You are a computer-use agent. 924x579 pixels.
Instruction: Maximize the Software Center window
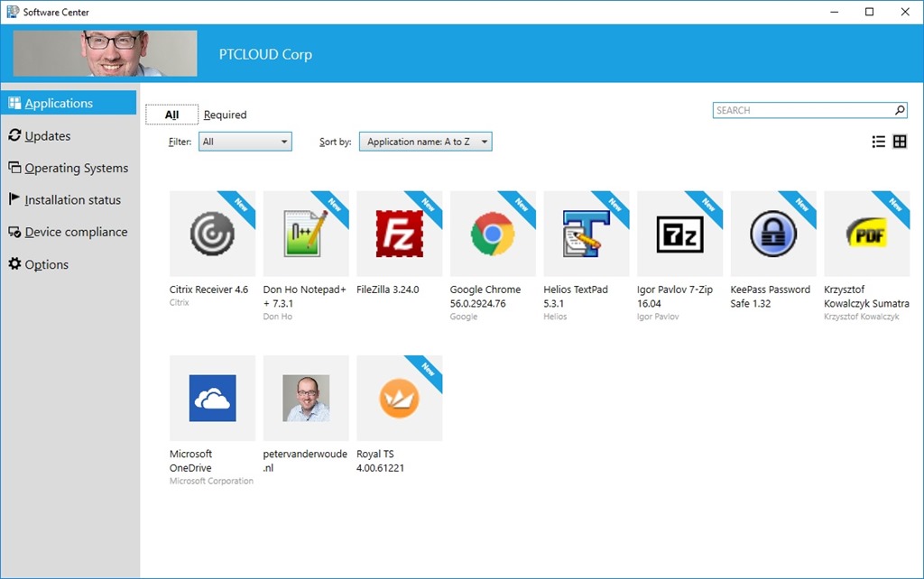869,12
